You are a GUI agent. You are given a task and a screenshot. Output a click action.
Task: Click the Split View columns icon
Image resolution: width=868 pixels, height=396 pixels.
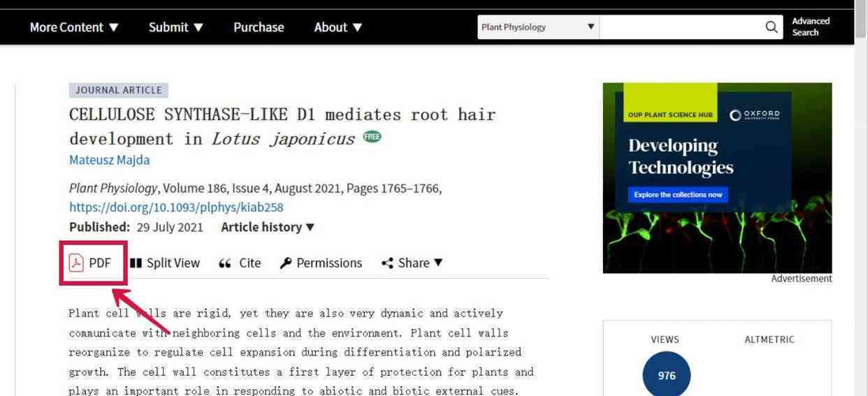pos(136,263)
